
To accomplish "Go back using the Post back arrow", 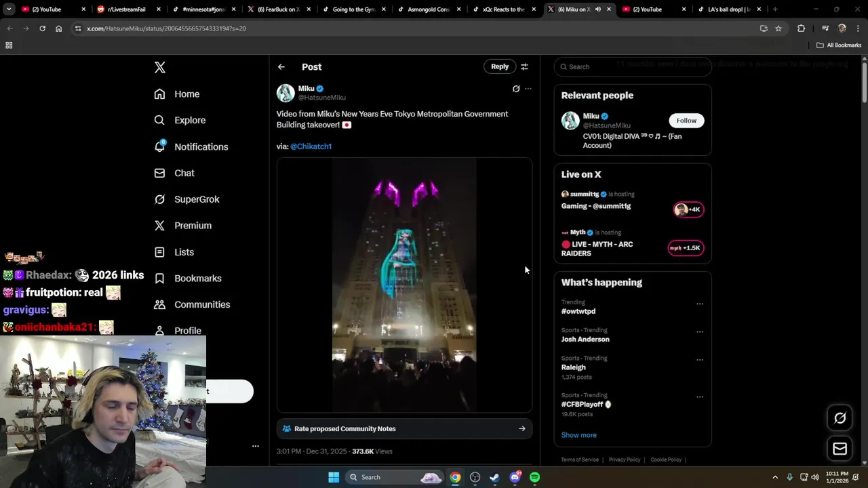I will coord(281,67).
